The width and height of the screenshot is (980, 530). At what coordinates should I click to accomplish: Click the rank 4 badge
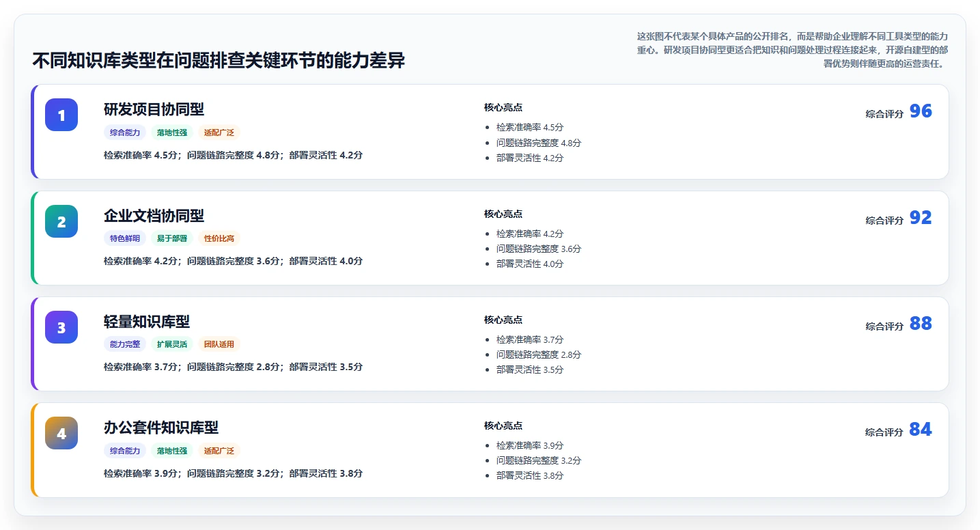[x=61, y=433]
